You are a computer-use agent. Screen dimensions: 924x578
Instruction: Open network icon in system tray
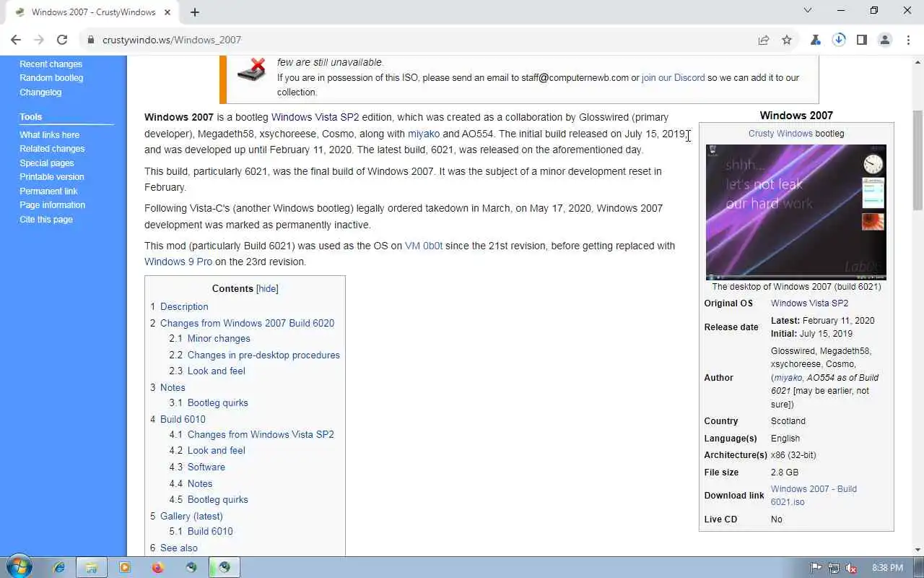coord(834,568)
